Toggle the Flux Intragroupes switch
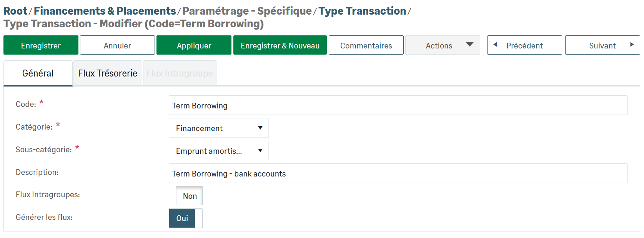Image resolution: width=644 pixels, height=238 pixels. [186, 196]
